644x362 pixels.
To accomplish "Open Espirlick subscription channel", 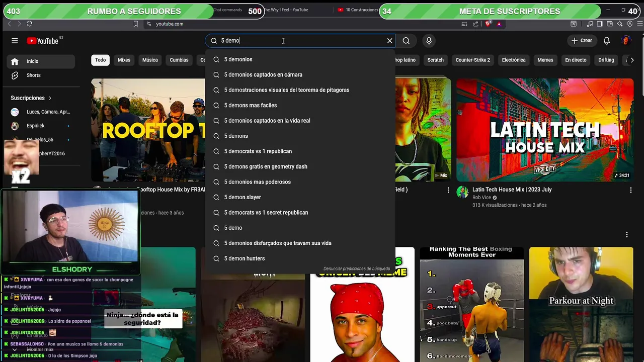I will (x=41, y=126).
